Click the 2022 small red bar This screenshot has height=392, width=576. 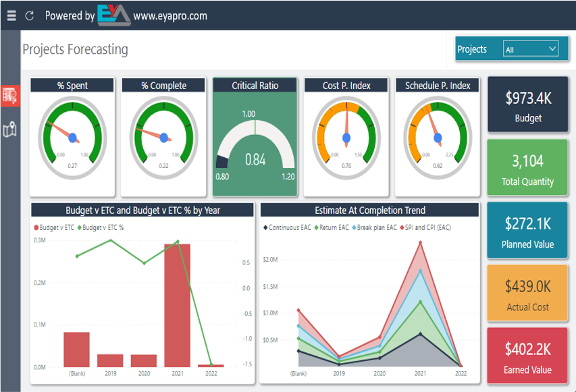(211, 366)
